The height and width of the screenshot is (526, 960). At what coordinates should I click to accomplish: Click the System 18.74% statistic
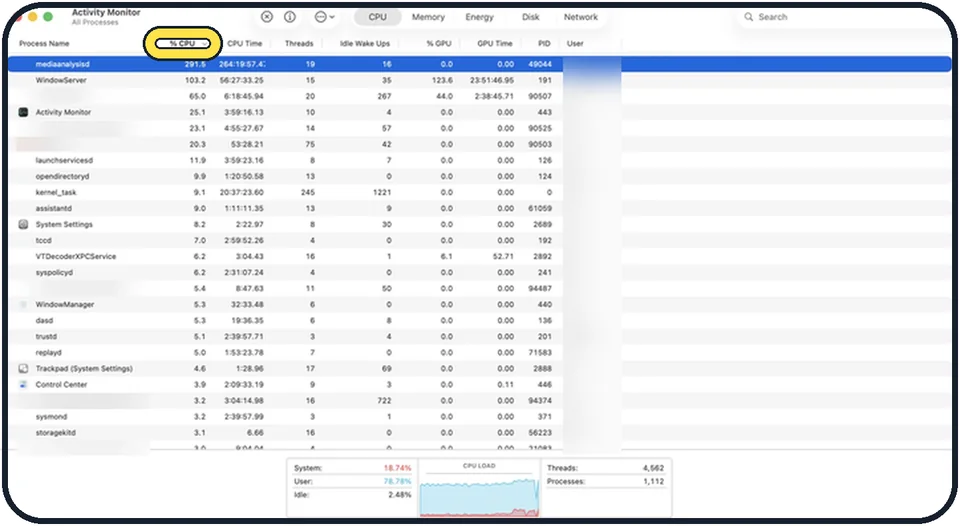point(352,468)
